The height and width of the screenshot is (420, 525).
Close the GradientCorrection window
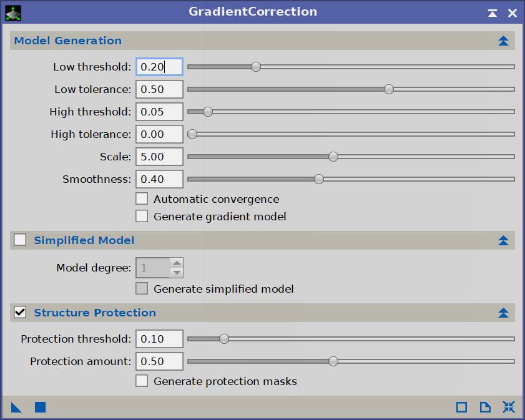click(x=513, y=13)
